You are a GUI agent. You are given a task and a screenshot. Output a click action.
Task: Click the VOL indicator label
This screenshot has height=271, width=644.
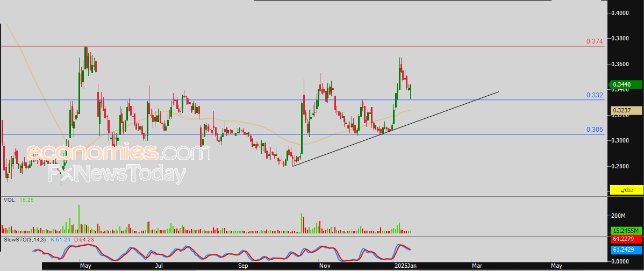tap(8, 200)
